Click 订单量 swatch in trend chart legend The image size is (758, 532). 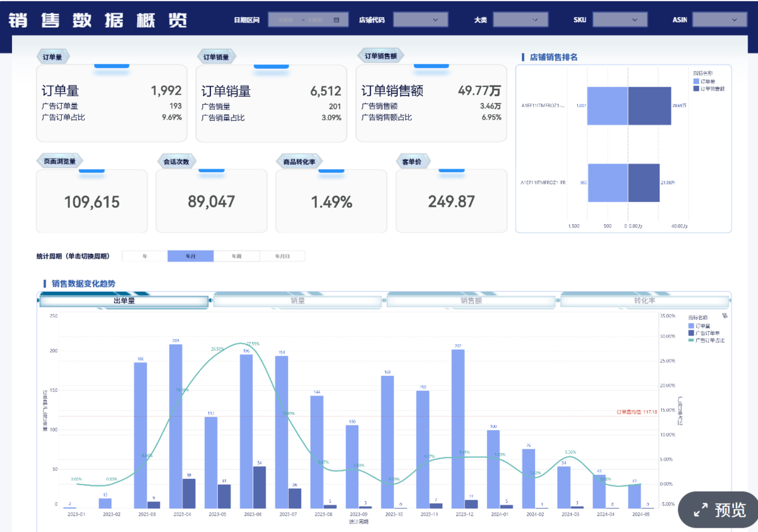tap(691, 325)
